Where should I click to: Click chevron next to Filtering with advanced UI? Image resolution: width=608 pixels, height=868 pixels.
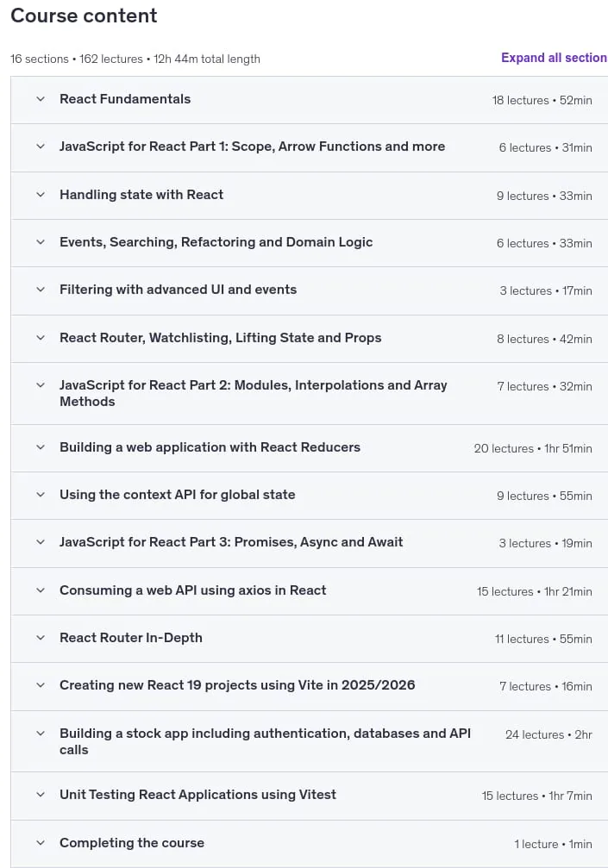[41, 290]
